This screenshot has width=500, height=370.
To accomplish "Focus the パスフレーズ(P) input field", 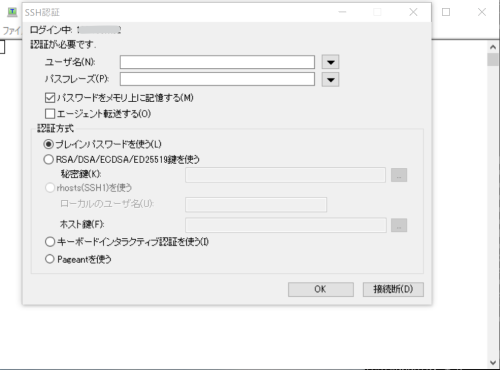I will [217, 79].
